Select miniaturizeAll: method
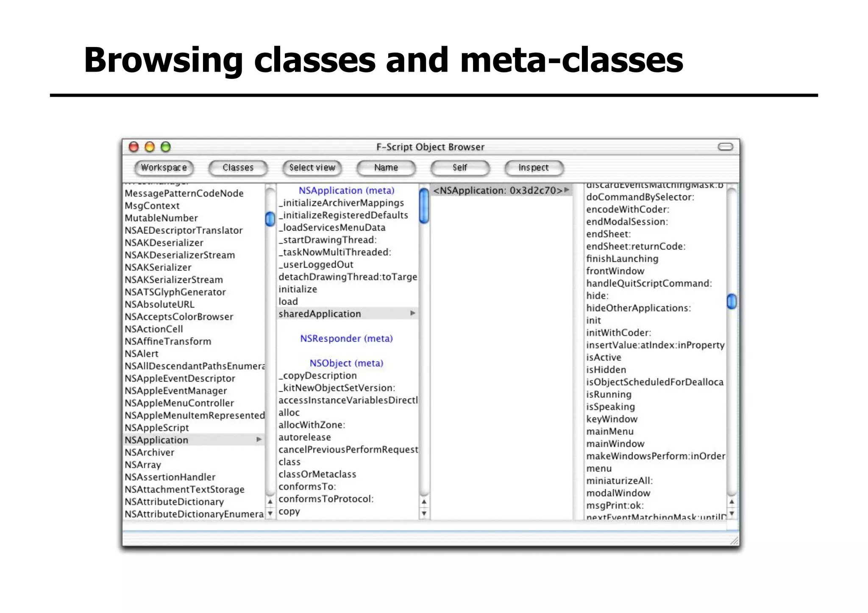868x613 pixels. [x=619, y=480]
